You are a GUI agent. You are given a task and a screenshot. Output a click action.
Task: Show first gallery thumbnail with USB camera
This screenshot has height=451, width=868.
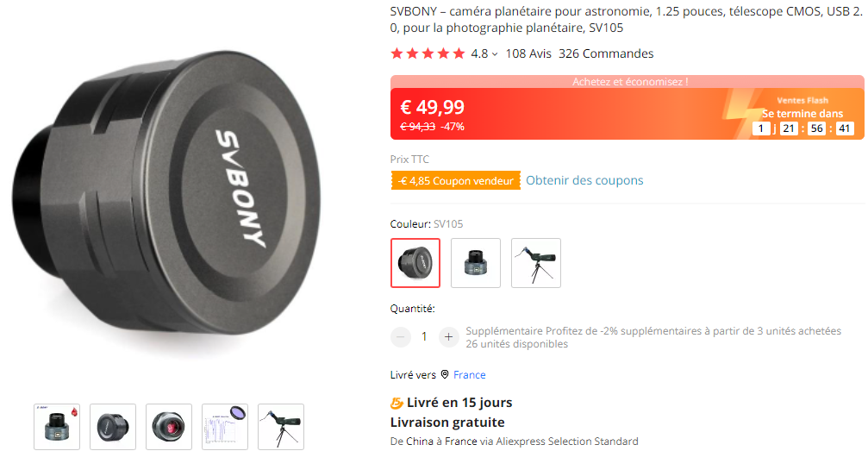57,427
